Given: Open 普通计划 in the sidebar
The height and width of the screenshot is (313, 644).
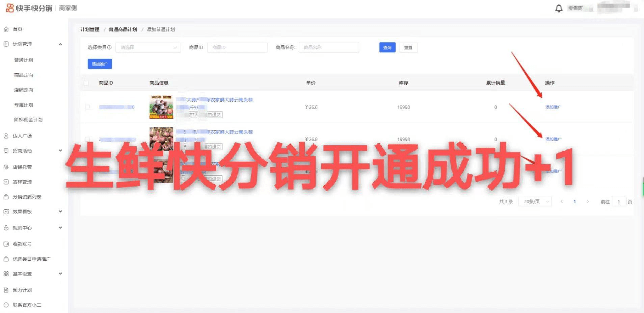Looking at the screenshot, I should [24, 60].
